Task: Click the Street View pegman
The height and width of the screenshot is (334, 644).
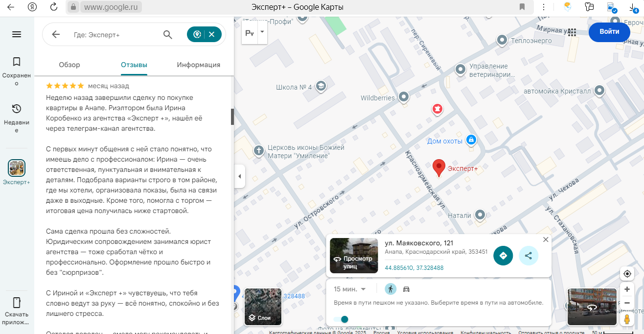Action: [627, 319]
